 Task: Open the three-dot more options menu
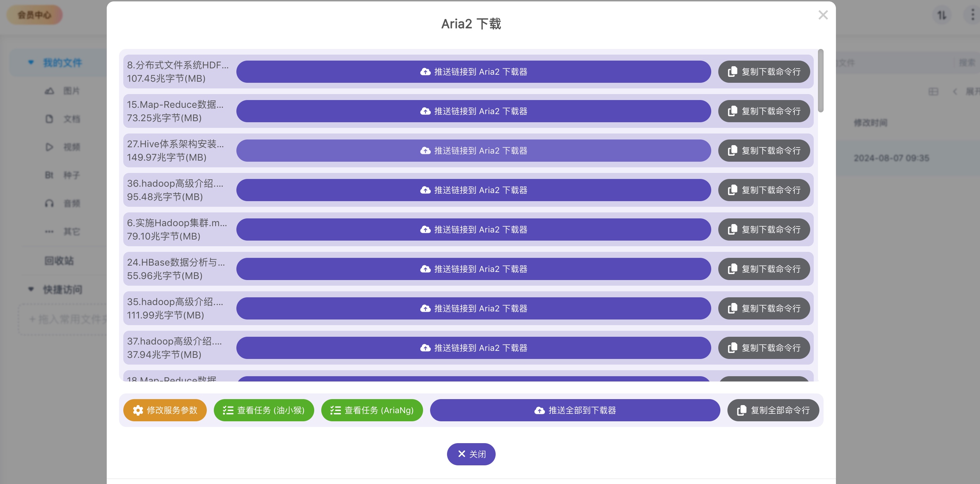(x=972, y=15)
